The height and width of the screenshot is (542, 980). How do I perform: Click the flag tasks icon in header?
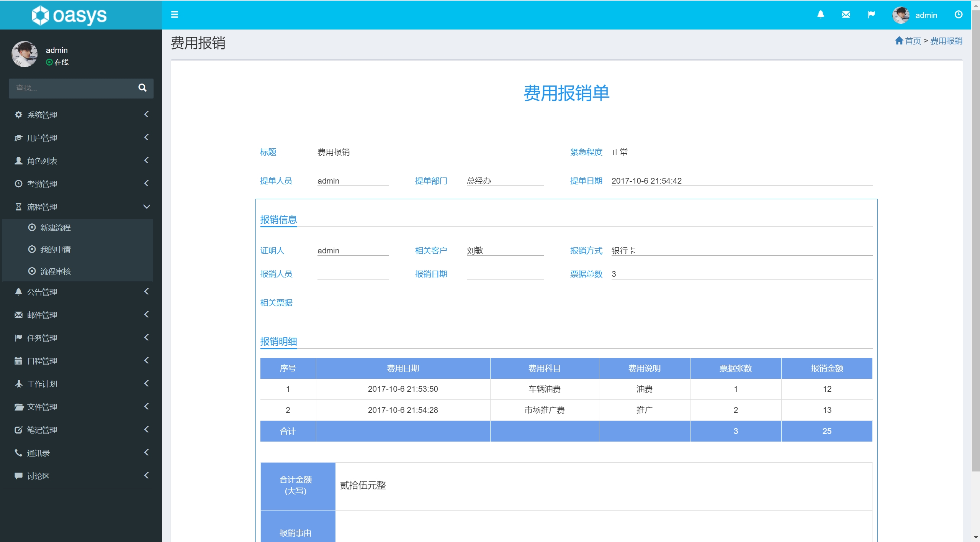871,15
